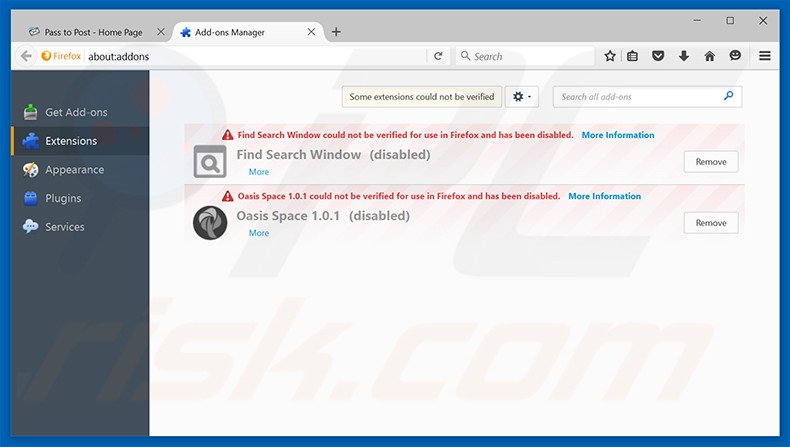Viewport: 790px width, 447px height.
Task: Show More details for Find Search Window
Action: 259,172
